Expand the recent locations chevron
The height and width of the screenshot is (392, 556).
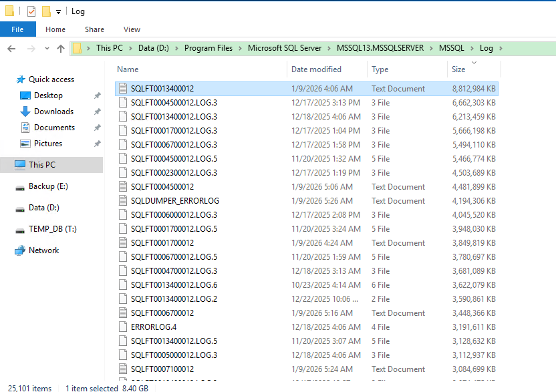[48, 49]
